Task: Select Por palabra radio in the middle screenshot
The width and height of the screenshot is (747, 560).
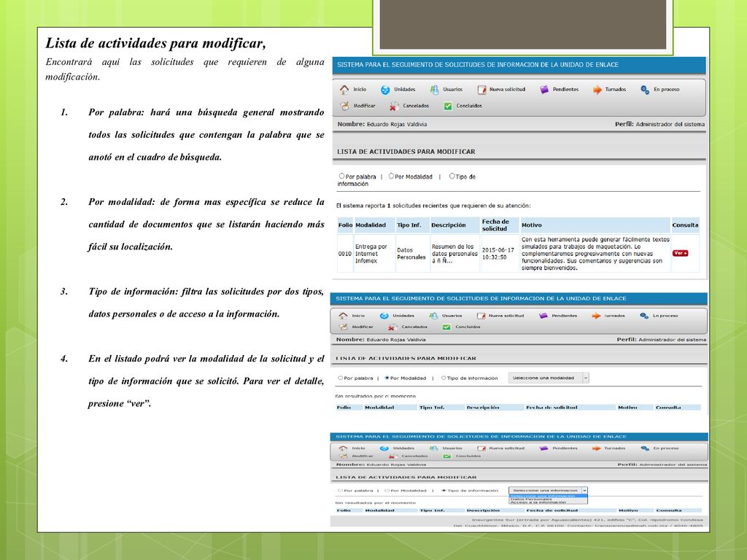Action: point(340,378)
